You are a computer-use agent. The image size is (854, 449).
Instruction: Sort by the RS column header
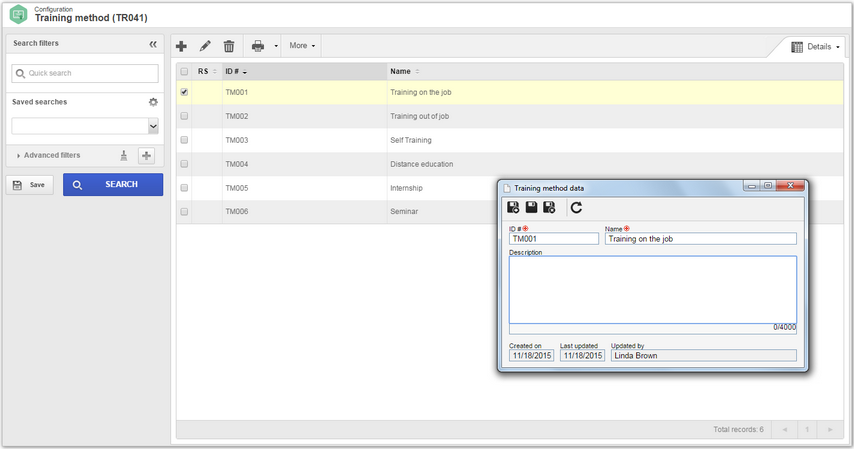207,71
